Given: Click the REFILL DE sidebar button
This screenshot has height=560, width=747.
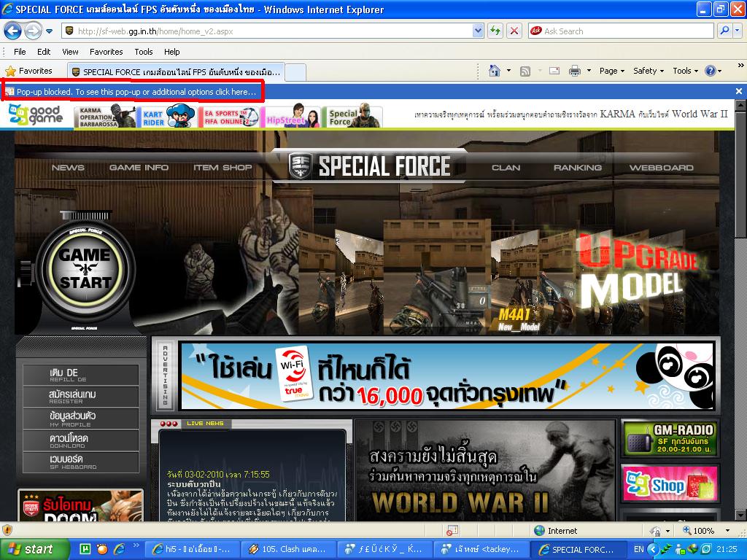Looking at the screenshot, I should tap(80, 375).
